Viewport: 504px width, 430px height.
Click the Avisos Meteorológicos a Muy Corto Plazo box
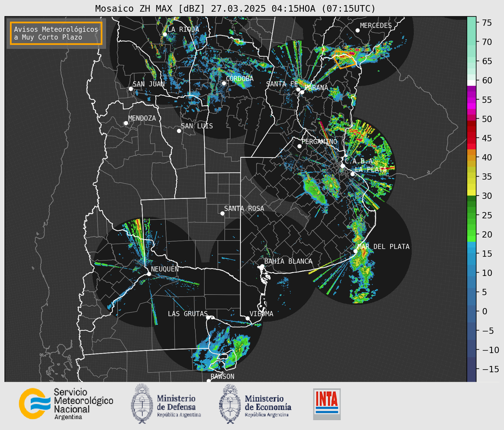[x=56, y=33]
